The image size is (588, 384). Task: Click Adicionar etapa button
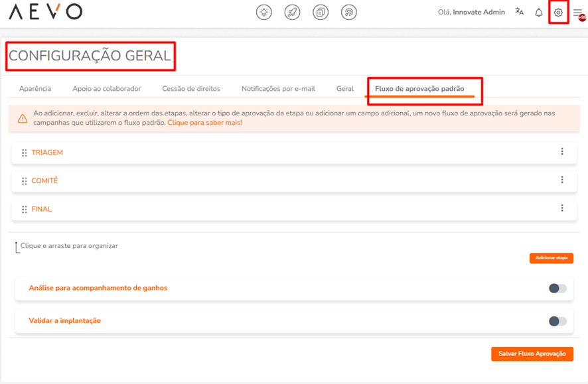(551, 258)
